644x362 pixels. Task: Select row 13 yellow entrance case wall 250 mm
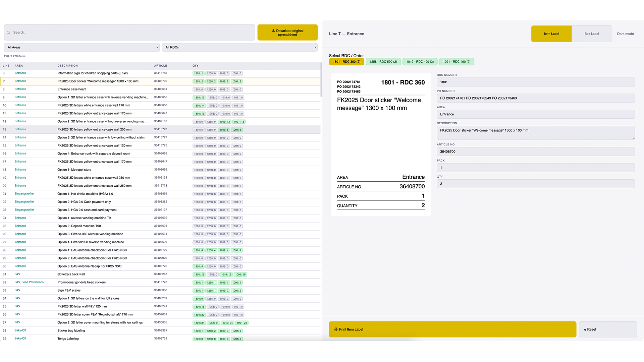pyautogui.click(x=160, y=129)
